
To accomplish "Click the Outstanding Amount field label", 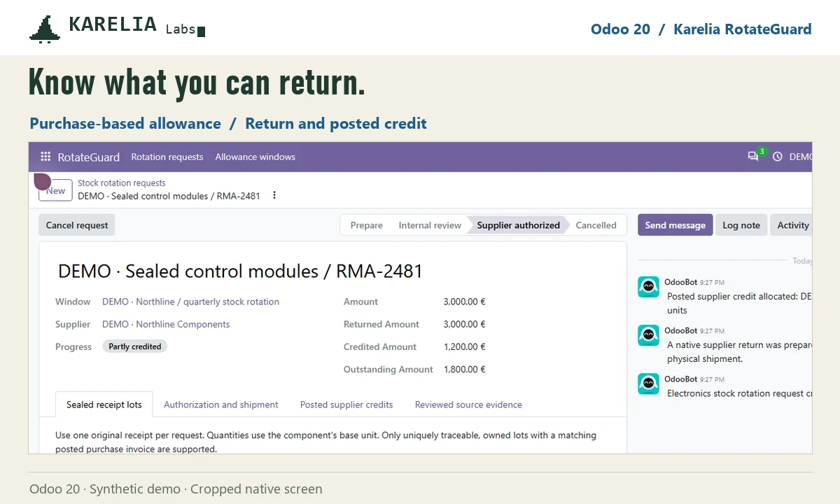I will tap(388, 369).
